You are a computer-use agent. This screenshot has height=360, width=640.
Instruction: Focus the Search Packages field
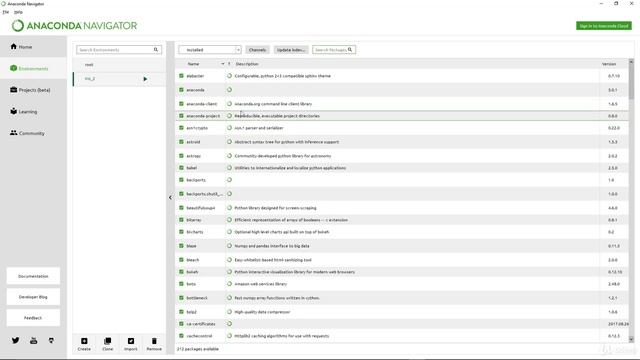(334, 50)
